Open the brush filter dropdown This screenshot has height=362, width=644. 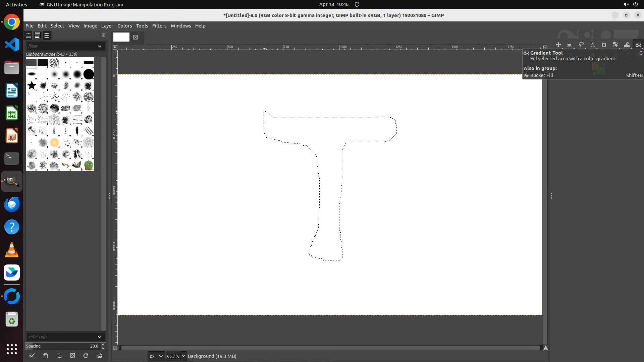click(x=100, y=46)
